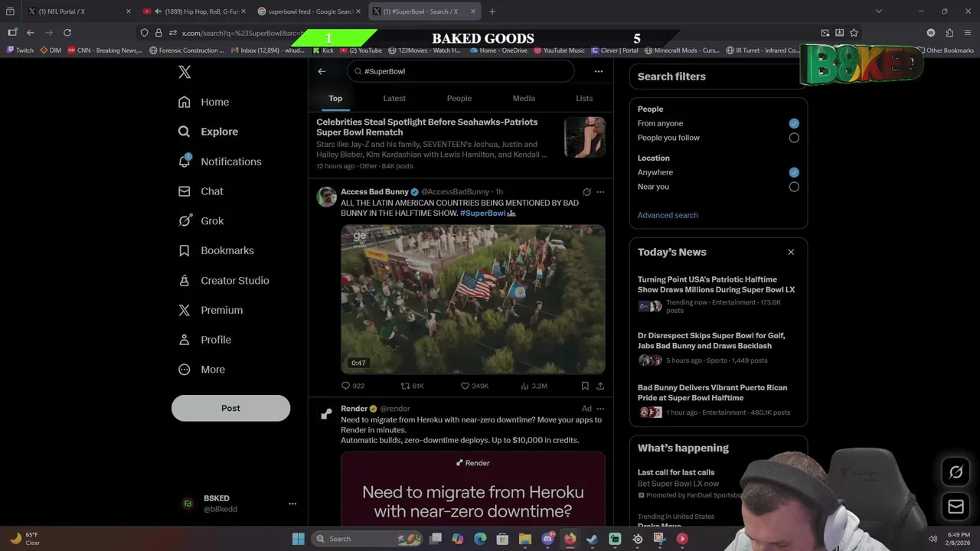Click the browser back navigation arrow

[x=31, y=33]
